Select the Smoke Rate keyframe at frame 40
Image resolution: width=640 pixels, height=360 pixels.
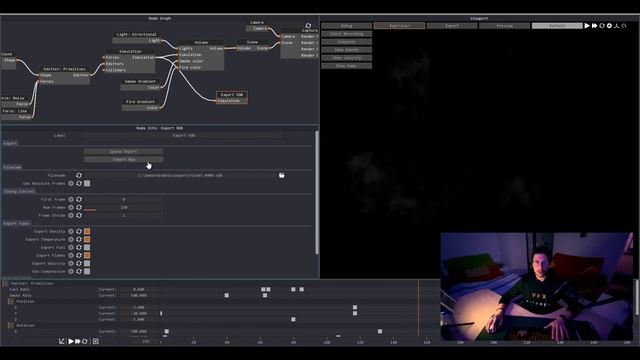coord(227,296)
